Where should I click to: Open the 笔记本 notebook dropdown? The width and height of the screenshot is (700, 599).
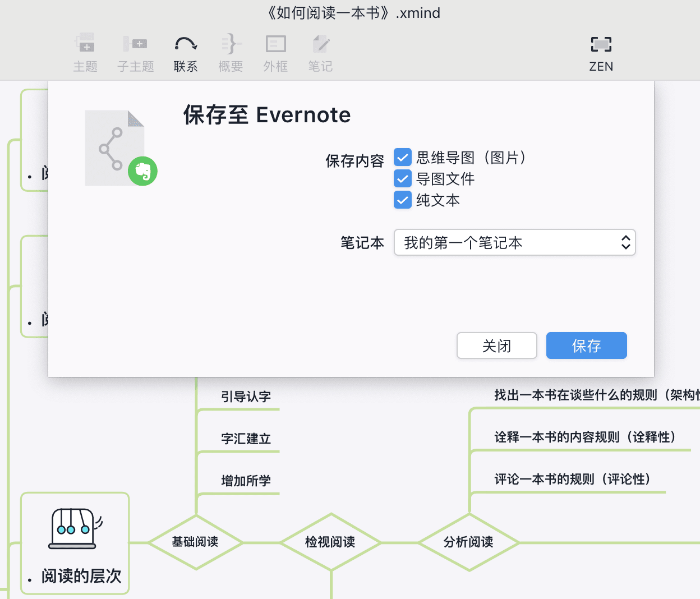(x=515, y=242)
